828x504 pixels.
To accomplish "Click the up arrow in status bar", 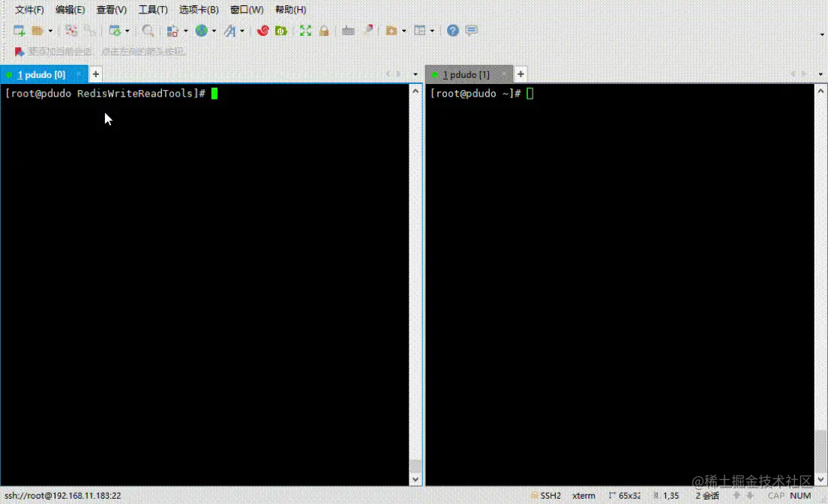I will (x=736, y=496).
